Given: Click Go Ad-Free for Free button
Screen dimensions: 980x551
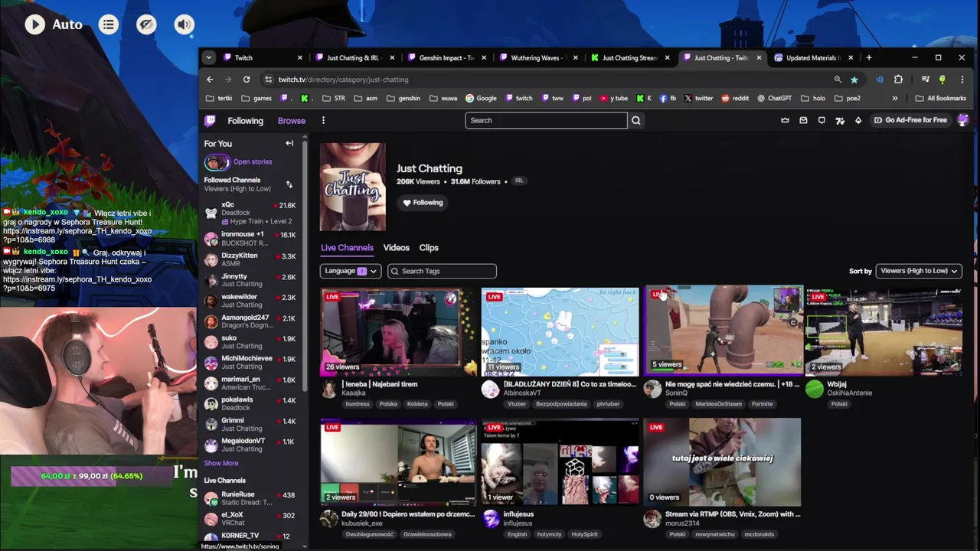Looking at the screenshot, I should [910, 120].
